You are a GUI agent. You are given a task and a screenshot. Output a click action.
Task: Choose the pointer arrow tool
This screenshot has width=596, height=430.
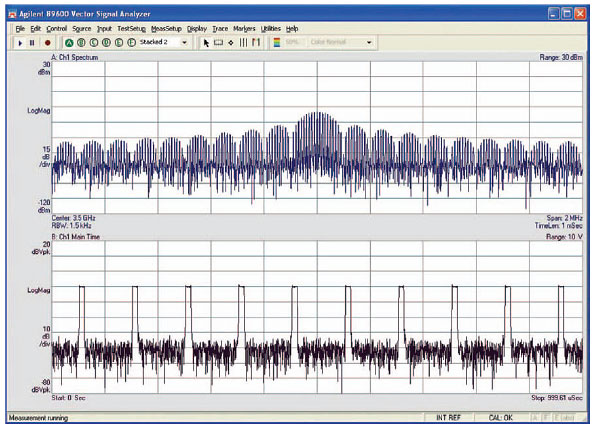click(x=206, y=43)
